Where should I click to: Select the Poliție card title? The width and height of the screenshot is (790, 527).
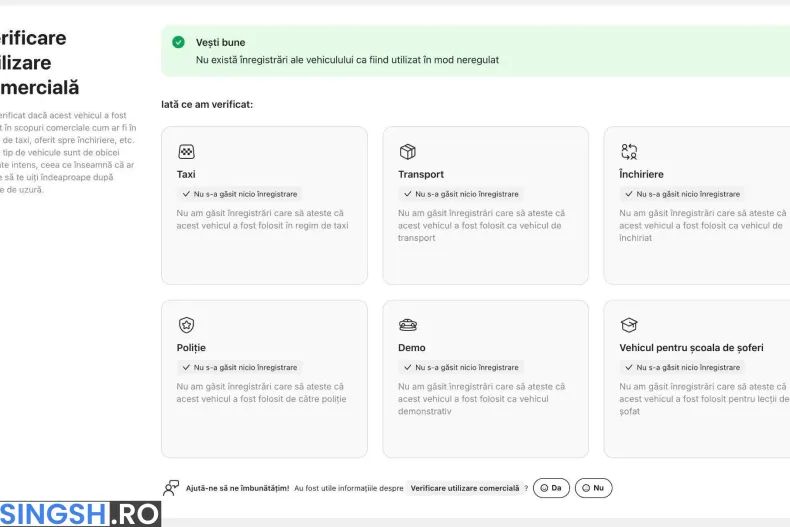click(191, 348)
